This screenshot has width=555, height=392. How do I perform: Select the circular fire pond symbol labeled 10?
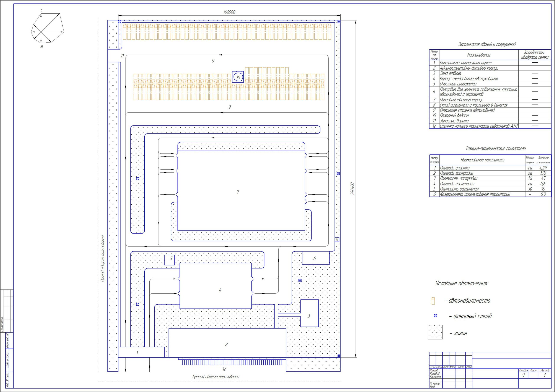point(238,77)
